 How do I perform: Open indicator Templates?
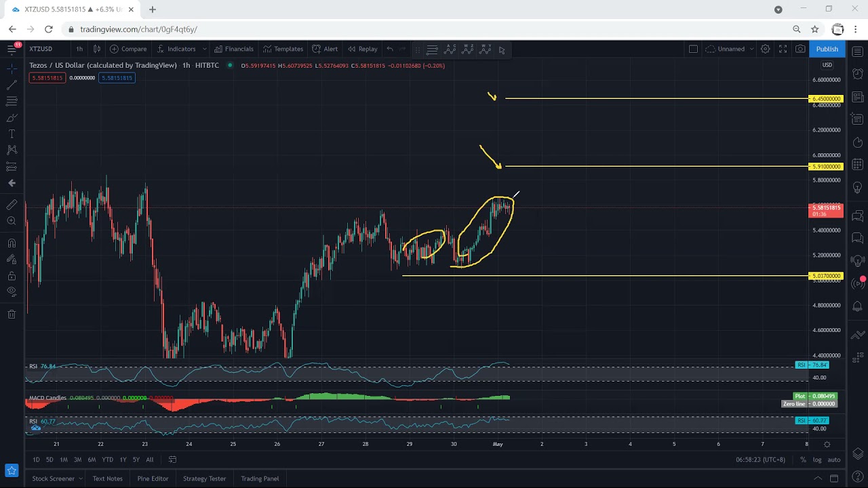283,49
